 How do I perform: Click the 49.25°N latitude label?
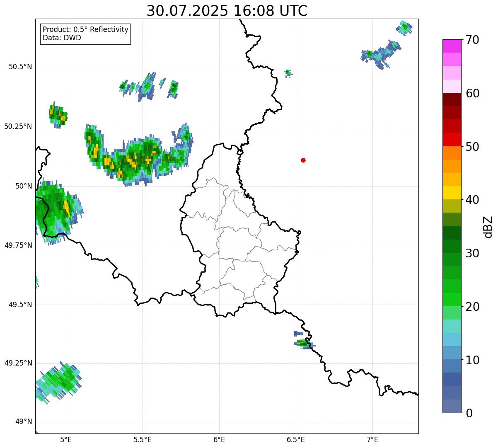tap(18, 363)
